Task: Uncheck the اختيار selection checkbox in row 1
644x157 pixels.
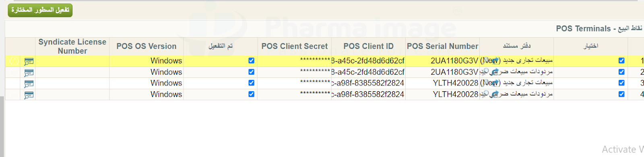Action: click(621, 61)
